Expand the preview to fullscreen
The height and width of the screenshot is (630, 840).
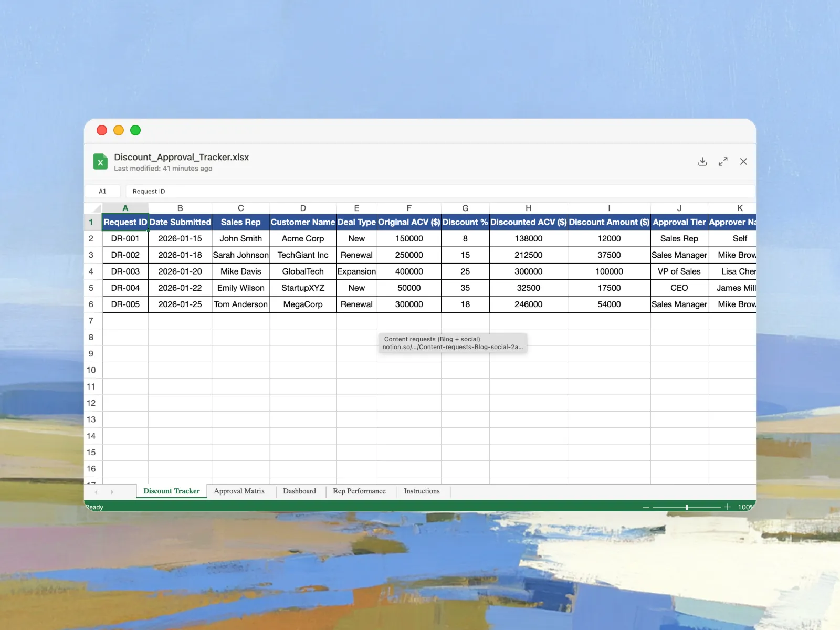tap(723, 162)
